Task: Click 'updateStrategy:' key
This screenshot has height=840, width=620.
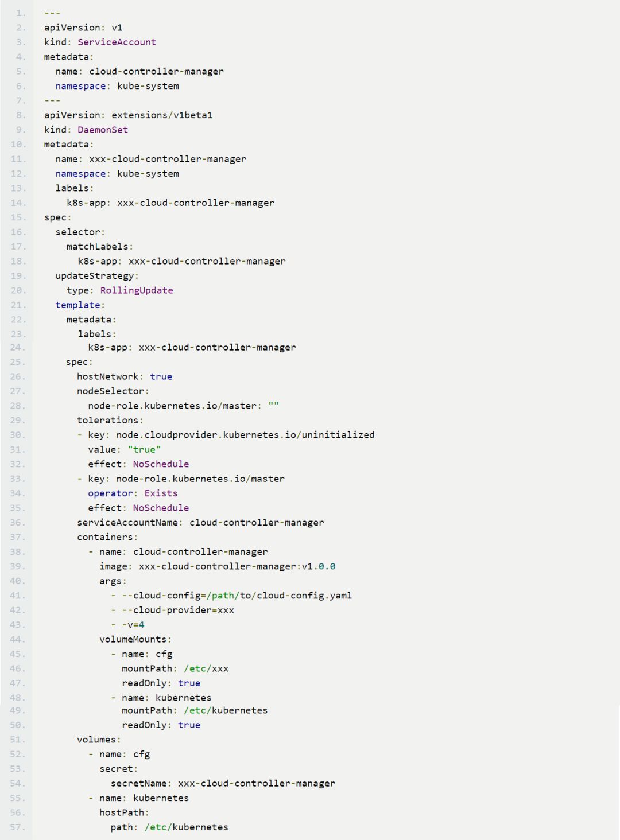Action: (x=97, y=276)
